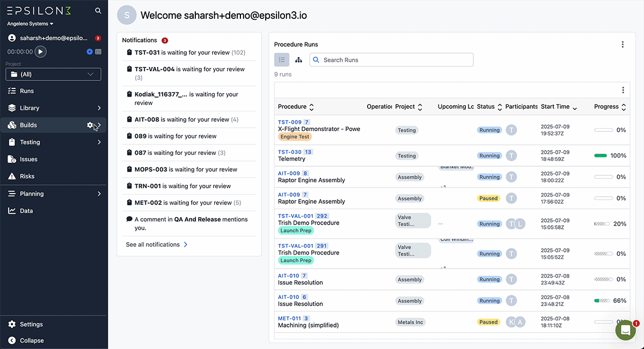Click the speech bubble icon in QA comment notification
644x349 pixels.
coord(129,219)
